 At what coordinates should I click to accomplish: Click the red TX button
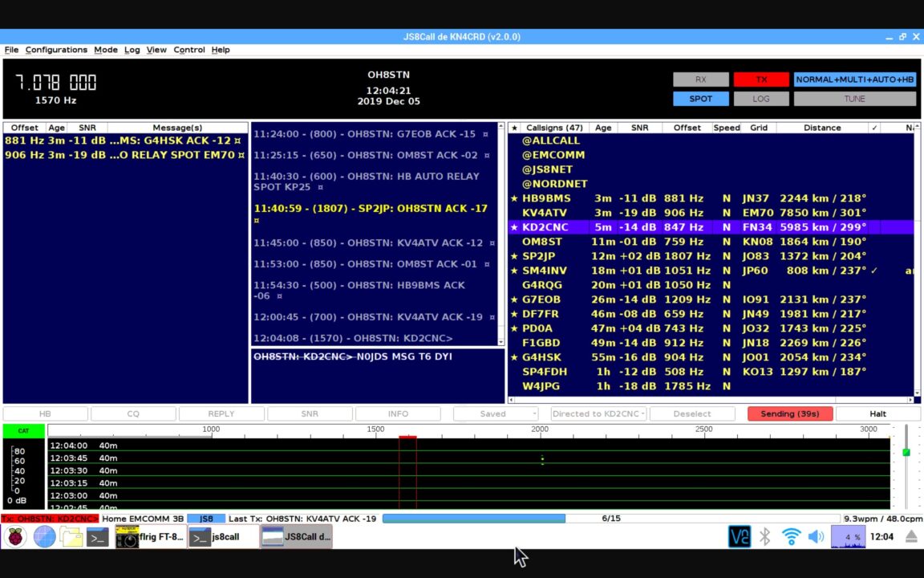click(760, 79)
